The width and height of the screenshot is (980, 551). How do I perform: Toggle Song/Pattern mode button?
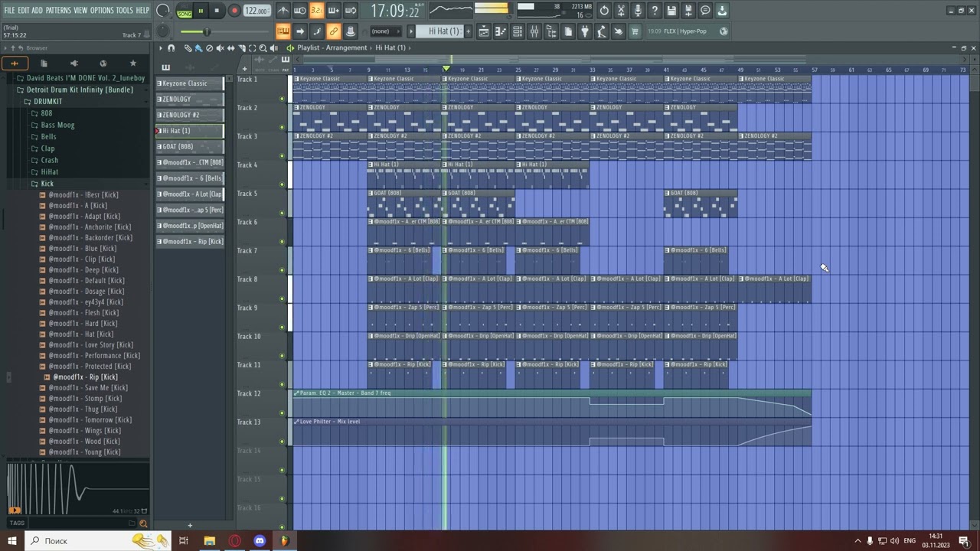pyautogui.click(x=185, y=11)
